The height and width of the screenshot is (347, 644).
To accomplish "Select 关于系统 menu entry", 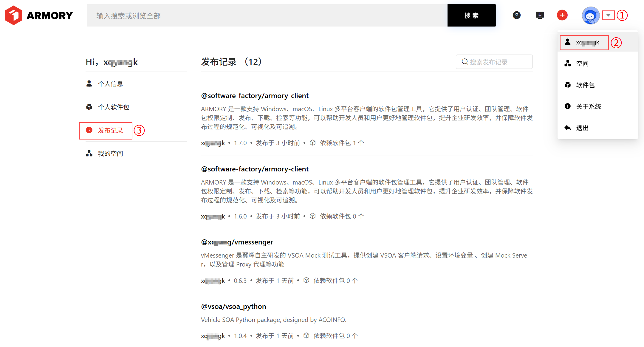I will pyautogui.click(x=588, y=106).
